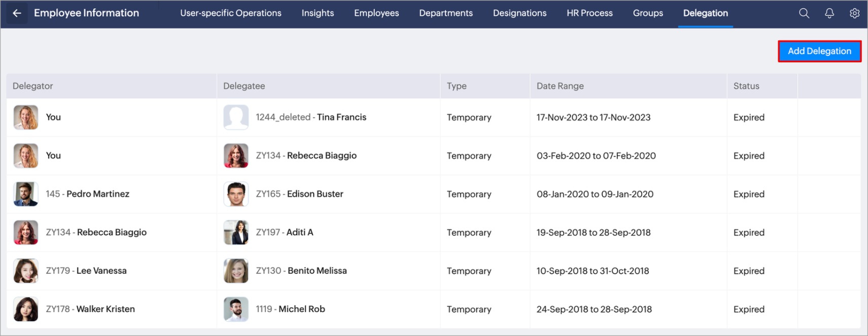Switch to the Insights tab
This screenshot has height=336, width=868.
click(318, 13)
